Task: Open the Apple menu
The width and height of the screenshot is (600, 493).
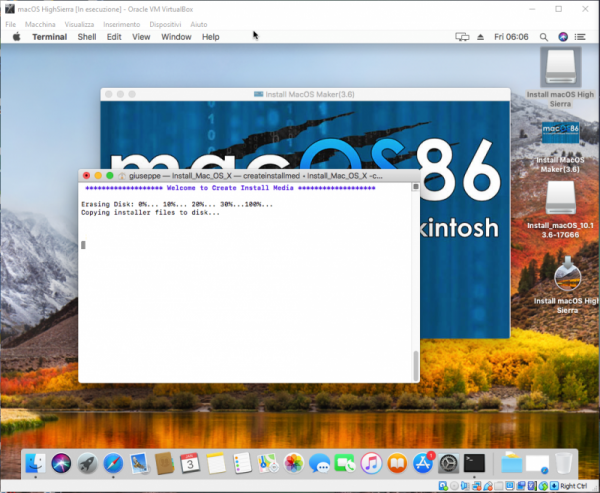Action: (16, 37)
